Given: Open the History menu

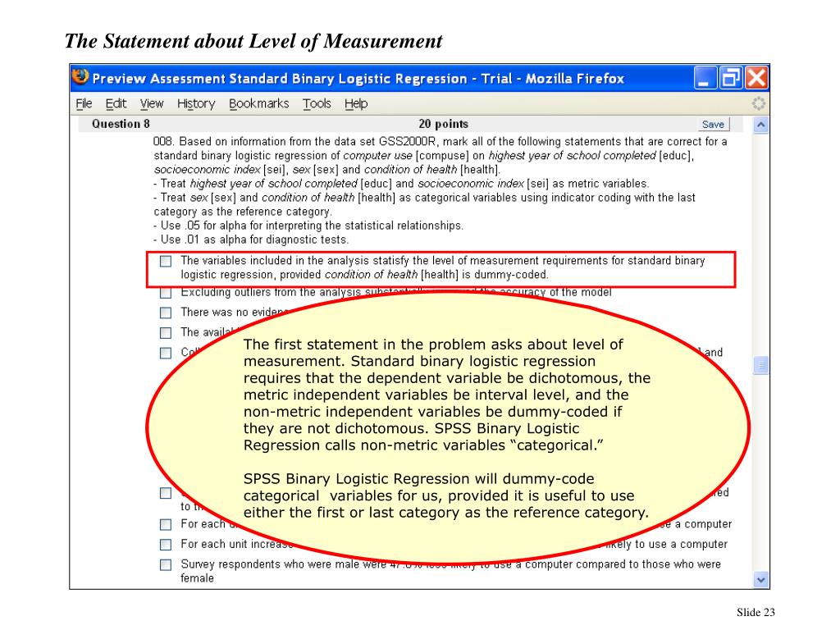Looking at the screenshot, I should [196, 103].
